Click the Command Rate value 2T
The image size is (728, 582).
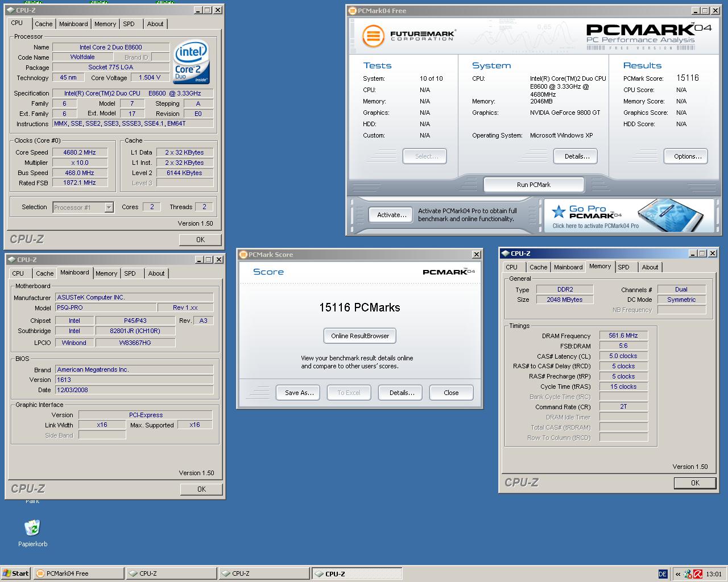click(623, 406)
